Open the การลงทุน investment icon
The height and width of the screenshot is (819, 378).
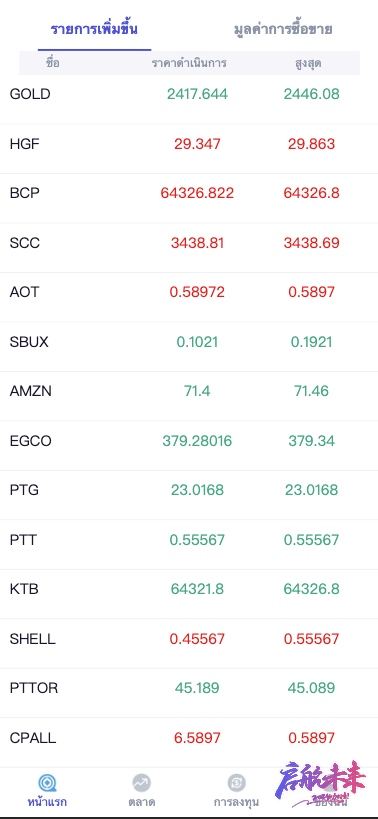pyautogui.click(x=237, y=783)
